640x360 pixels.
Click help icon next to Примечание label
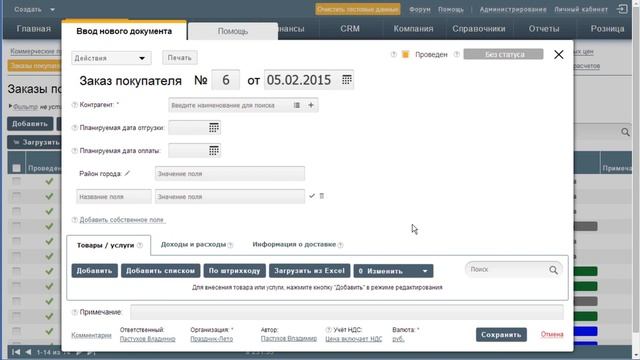pos(74,312)
